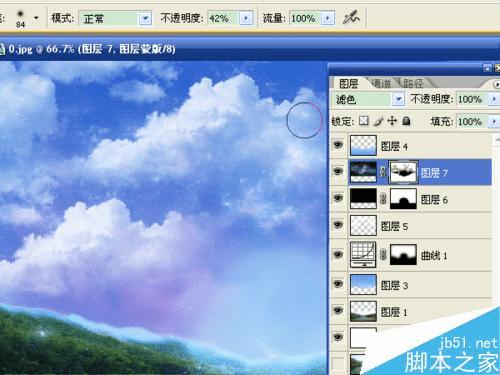The width and height of the screenshot is (500, 375).
Task: Select the 图层 7 image thumbnail
Action: pyautogui.click(x=363, y=172)
